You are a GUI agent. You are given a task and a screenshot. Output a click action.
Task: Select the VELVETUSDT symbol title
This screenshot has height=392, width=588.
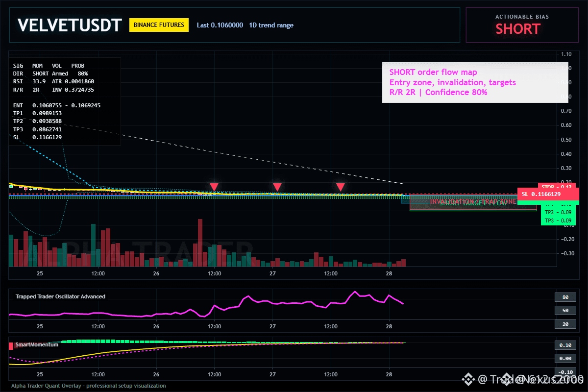[69, 25]
